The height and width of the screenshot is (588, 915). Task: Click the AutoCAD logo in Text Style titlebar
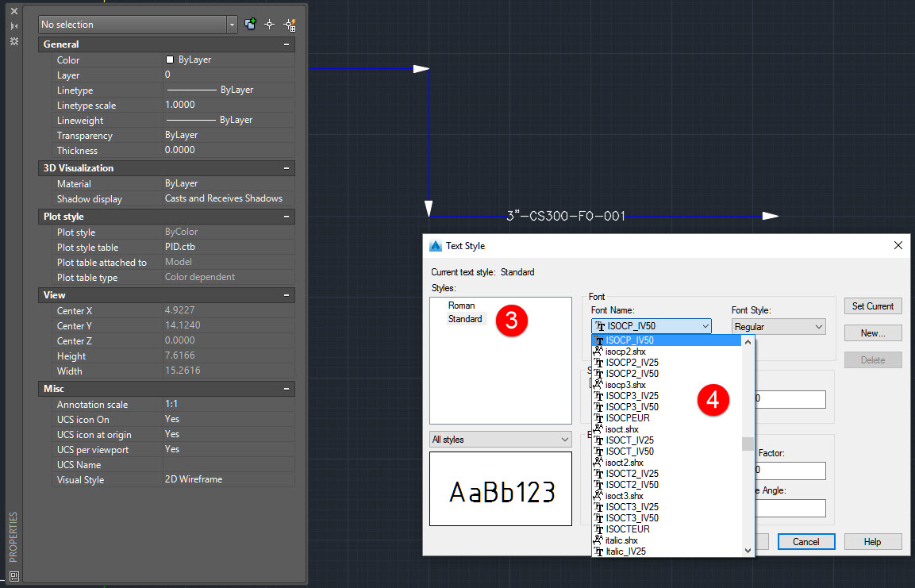coord(435,246)
